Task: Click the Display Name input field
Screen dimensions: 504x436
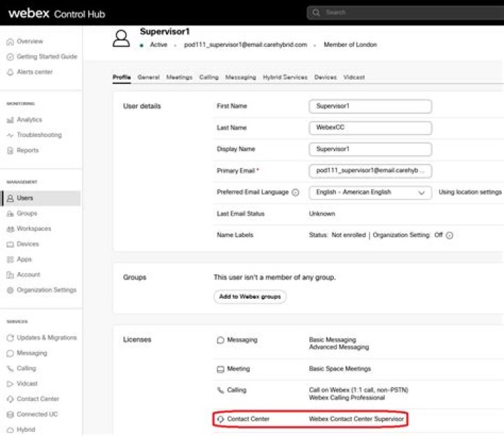Action: (x=370, y=149)
